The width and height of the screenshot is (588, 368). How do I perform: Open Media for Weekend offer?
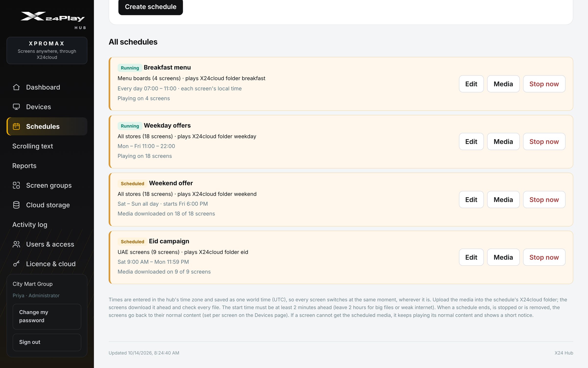pyautogui.click(x=503, y=199)
